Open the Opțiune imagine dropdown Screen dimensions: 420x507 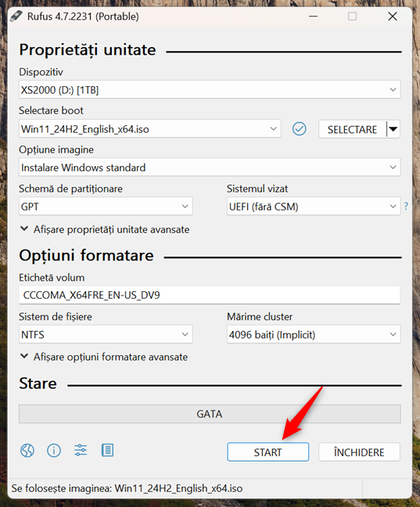point(210,167)
